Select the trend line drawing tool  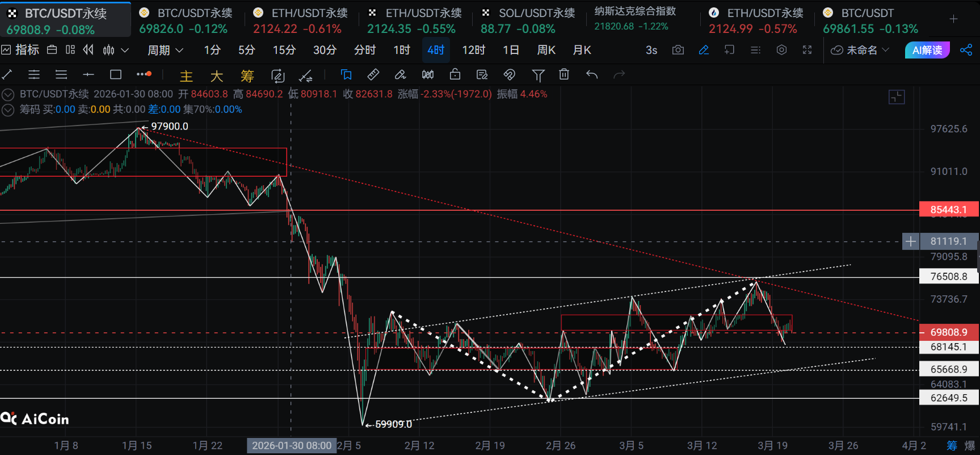[x=7, y=74]
